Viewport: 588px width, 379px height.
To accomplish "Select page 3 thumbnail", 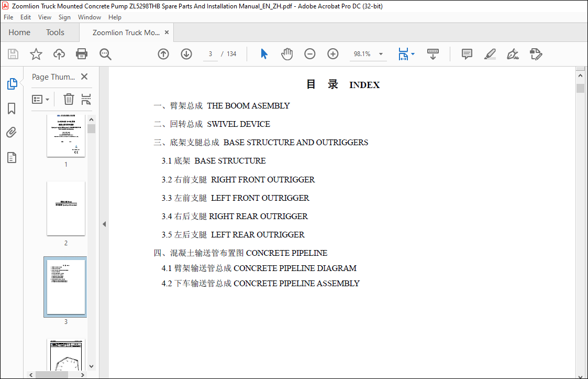I will click(66, 287).
